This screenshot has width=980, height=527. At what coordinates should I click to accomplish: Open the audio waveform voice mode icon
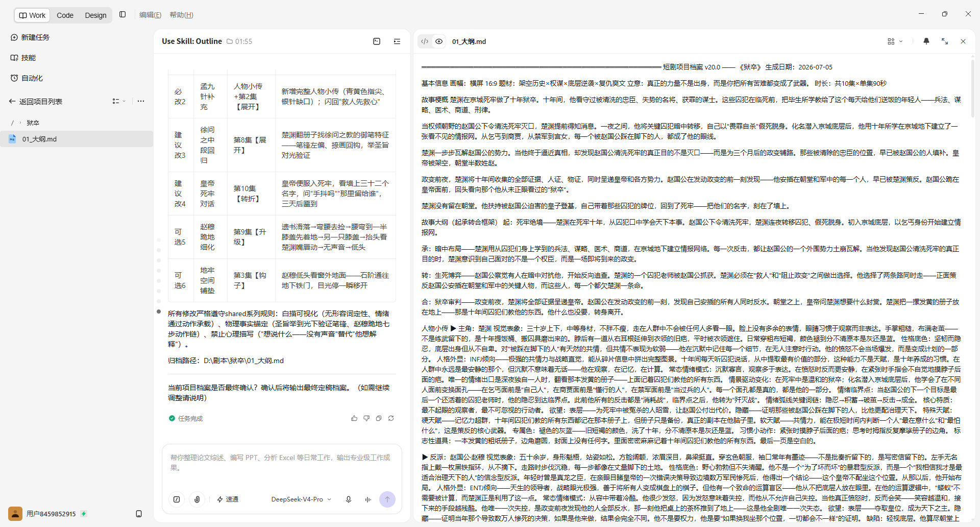point(368,499)
